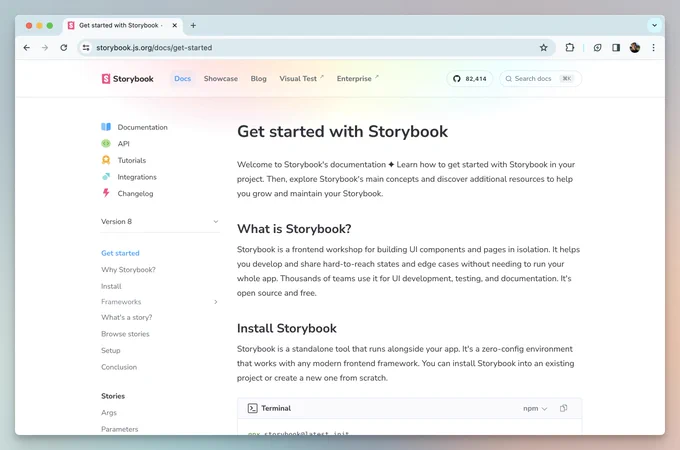Click the Get started with Storybook title
The image size is (680, 450).
pos(343,131)
